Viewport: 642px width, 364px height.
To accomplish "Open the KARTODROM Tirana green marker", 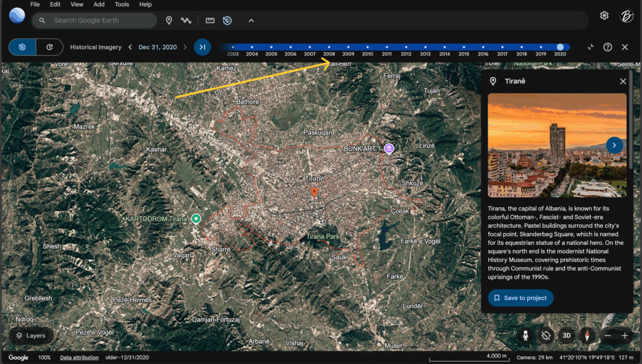I will tap(196, 219).
